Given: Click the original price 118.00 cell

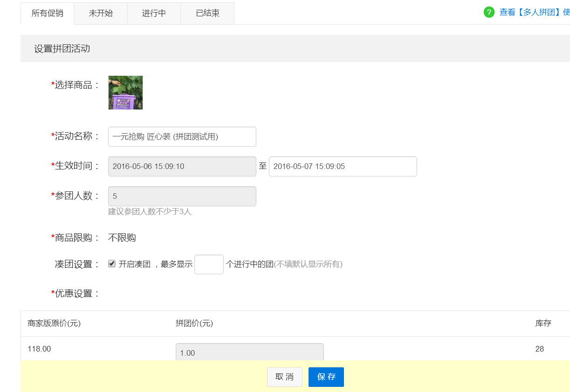Looking at the screenshot, I should coord(40,349).
